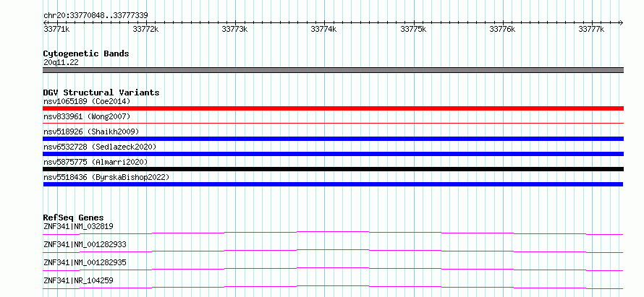Click the 33772k ruler tick label
The height and width of the screenshot is (297, 644).
click(145, 30)
